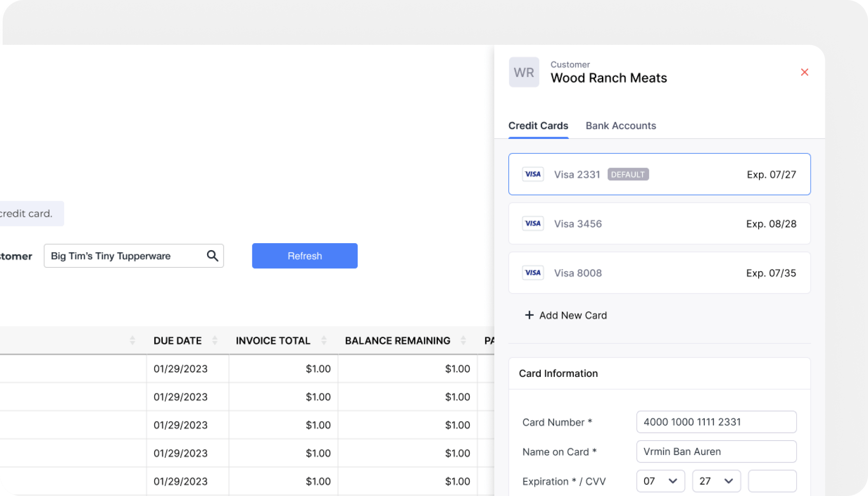This screenshot has width=868, height=496.
Task: Select the Visa 8008 card
Action: [x=659, y=273]
